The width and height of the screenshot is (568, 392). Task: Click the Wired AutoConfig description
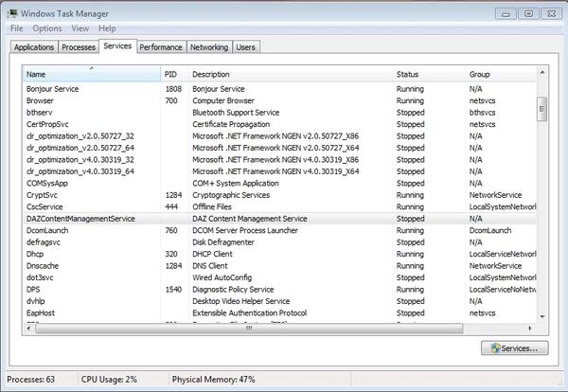point(222,277)
